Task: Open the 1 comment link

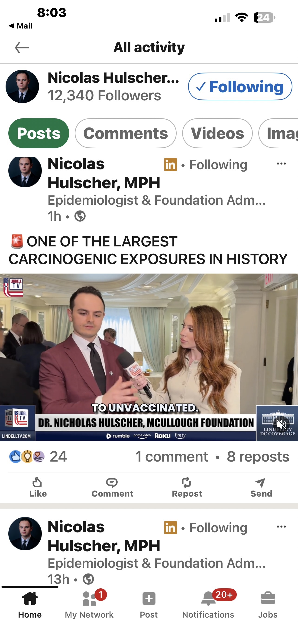Action: click(172, 457)
